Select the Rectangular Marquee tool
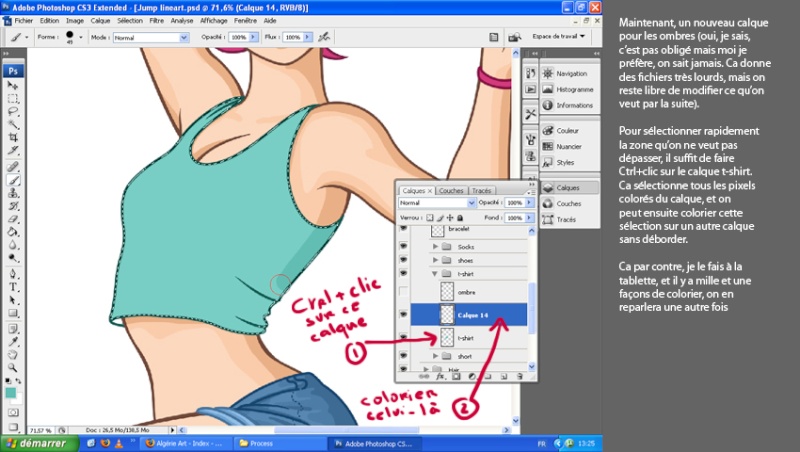This screenshot has width=800, height=452. click(x=13, y=98)
